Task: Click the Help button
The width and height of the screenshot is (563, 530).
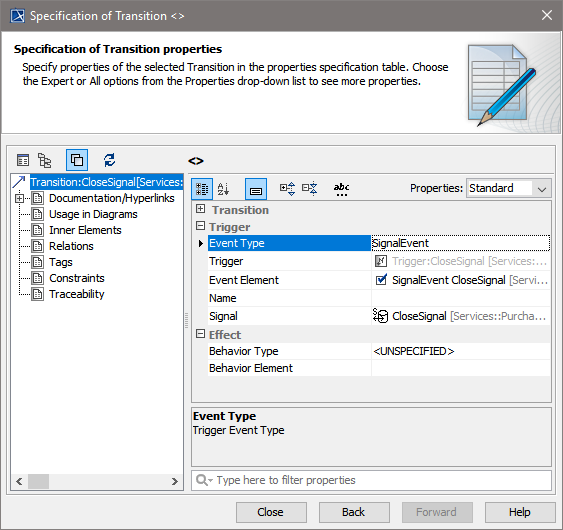Action: tap(520, 512)
